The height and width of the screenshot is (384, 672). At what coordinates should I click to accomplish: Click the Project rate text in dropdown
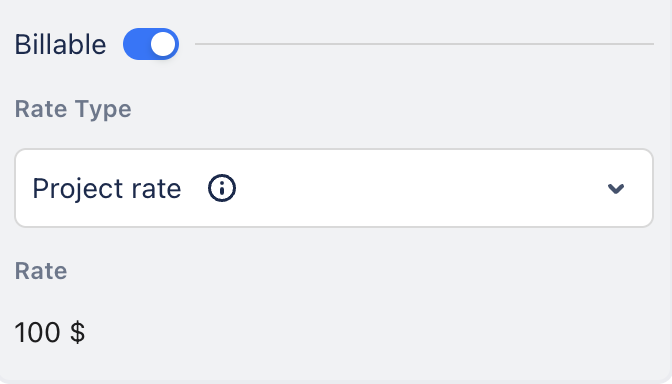click(x=107, y=189)
